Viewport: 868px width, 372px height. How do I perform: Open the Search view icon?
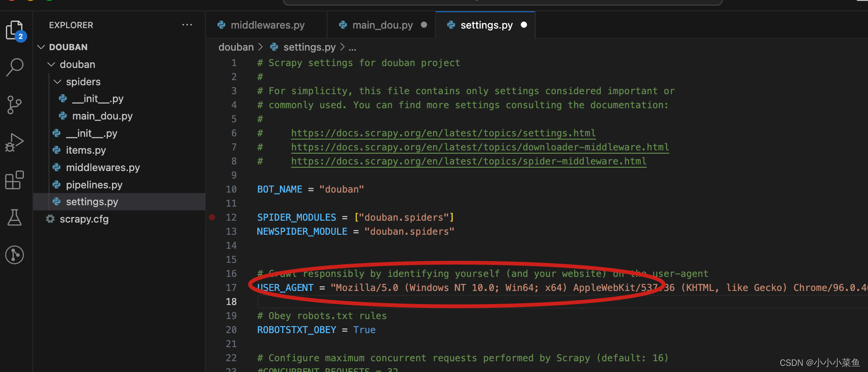point(15,67)
